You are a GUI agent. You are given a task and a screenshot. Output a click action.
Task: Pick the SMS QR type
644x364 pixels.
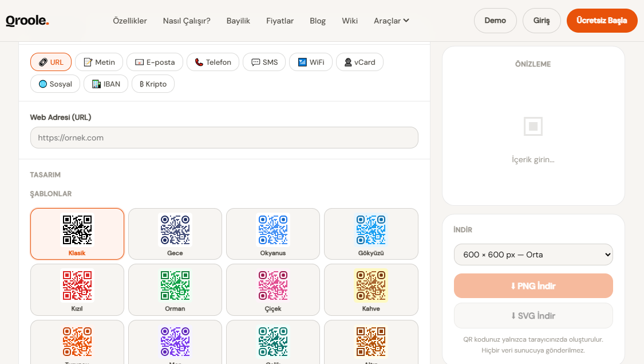(x=264, y=62)
